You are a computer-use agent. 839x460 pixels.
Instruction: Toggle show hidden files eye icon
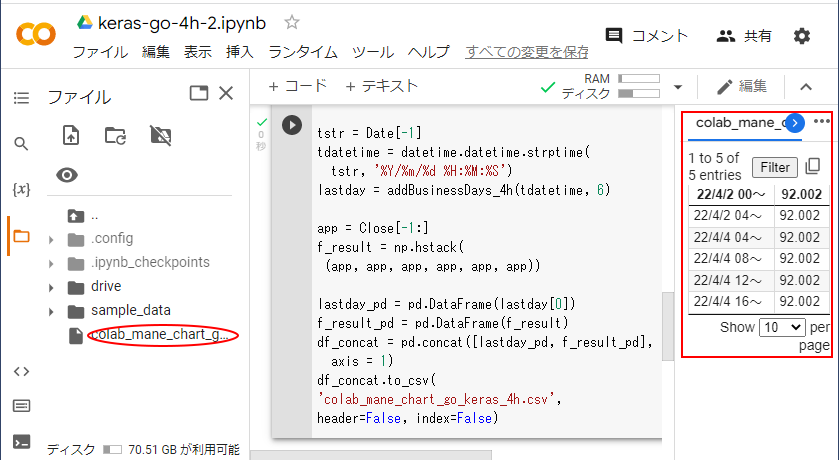coord(67,175)
